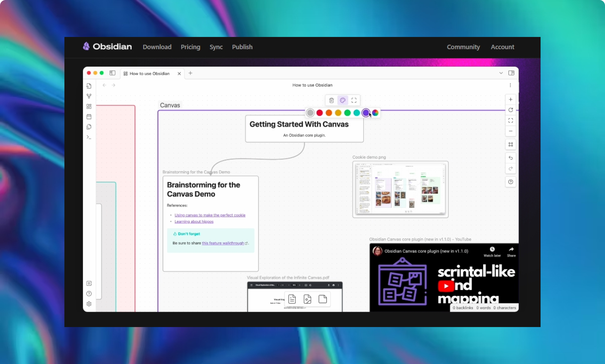Open the Pricing page
The image size is (605, 364).
coord(190,47)
